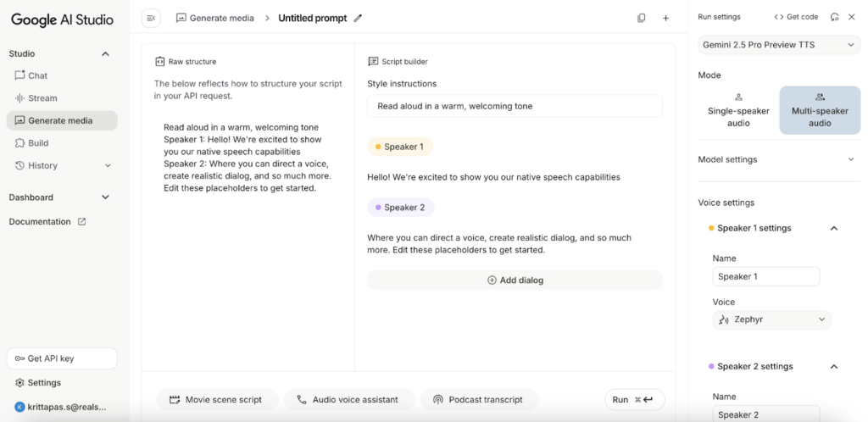Select Multi-speaker audio mode

pos(820,111)
